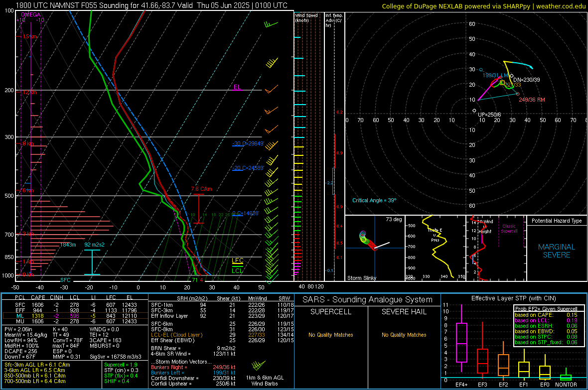Select the DN=230/39 hodograph label
The image size is (588, 390).
point(527,80)
